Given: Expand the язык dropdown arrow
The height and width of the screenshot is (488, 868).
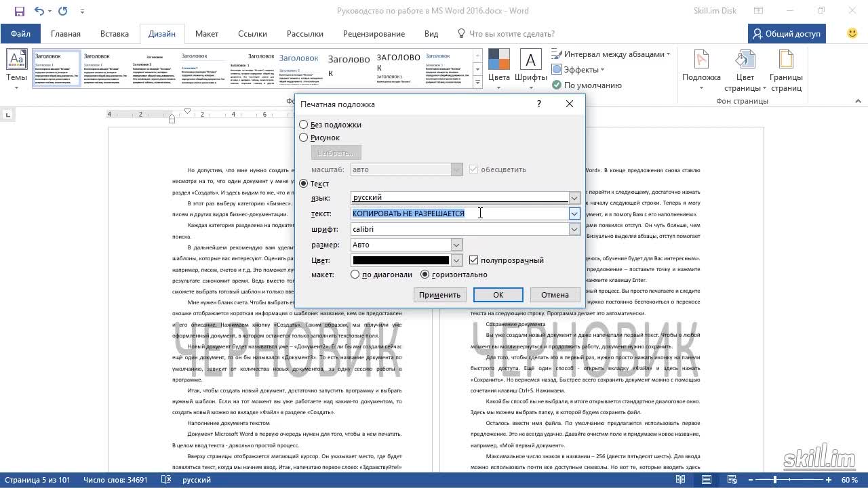Looking at the screenshot, I should point(574,198).
